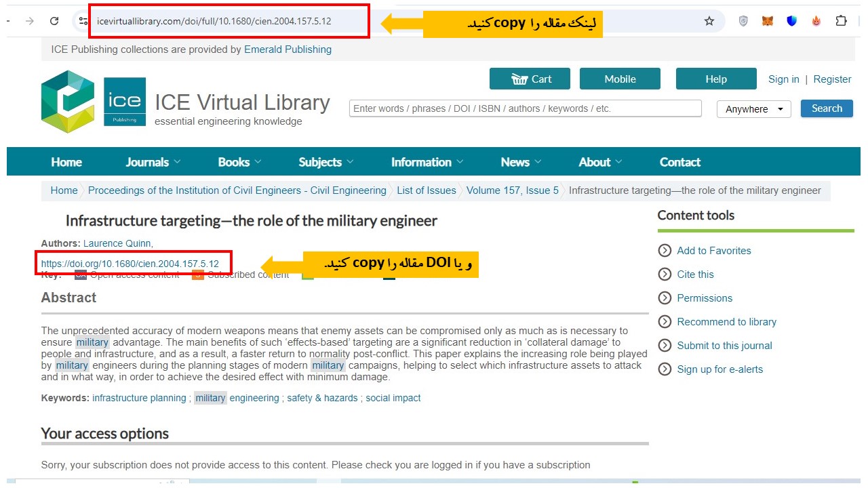Image resolution: width=868 pixels, height=488 pixels.
Task: Click the Cite this link
Action: (695, 274)
